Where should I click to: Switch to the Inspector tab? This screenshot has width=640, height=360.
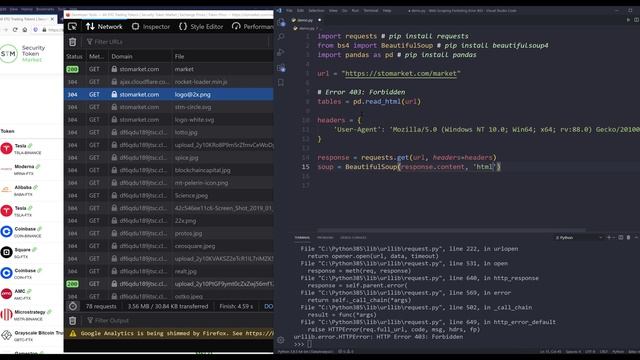[x=151, y=27]
